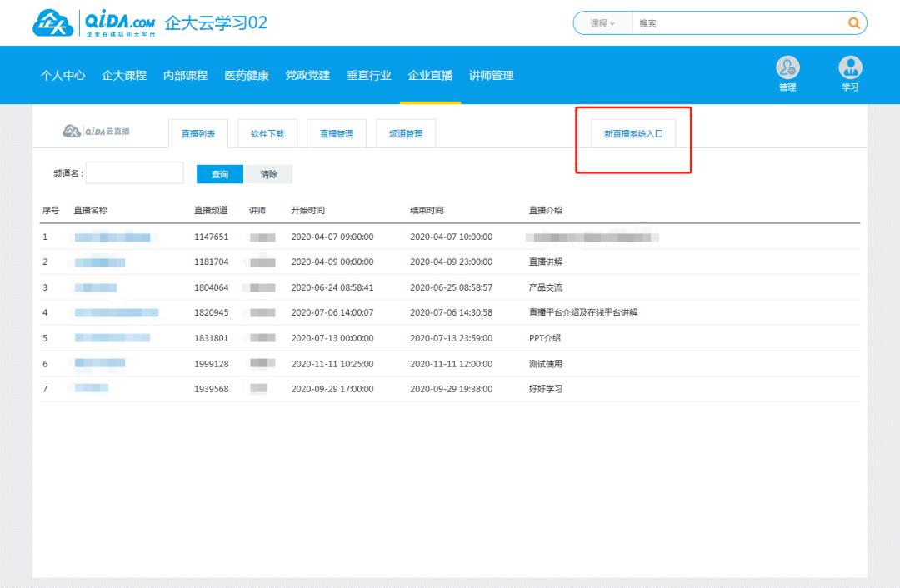Screen dimensions: 900x588
Task: Click the 频道名 input field
Action: pyautogui.click(x=134, y=172)
